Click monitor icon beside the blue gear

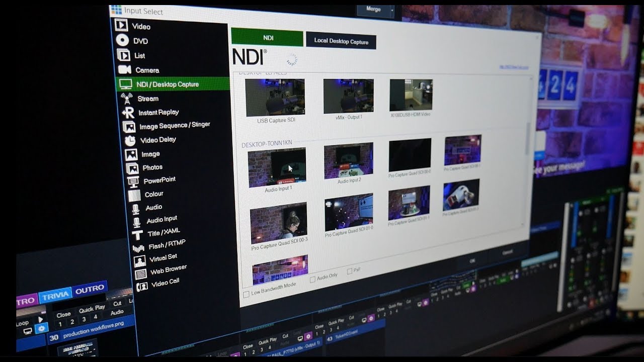(x=27, y=331)
